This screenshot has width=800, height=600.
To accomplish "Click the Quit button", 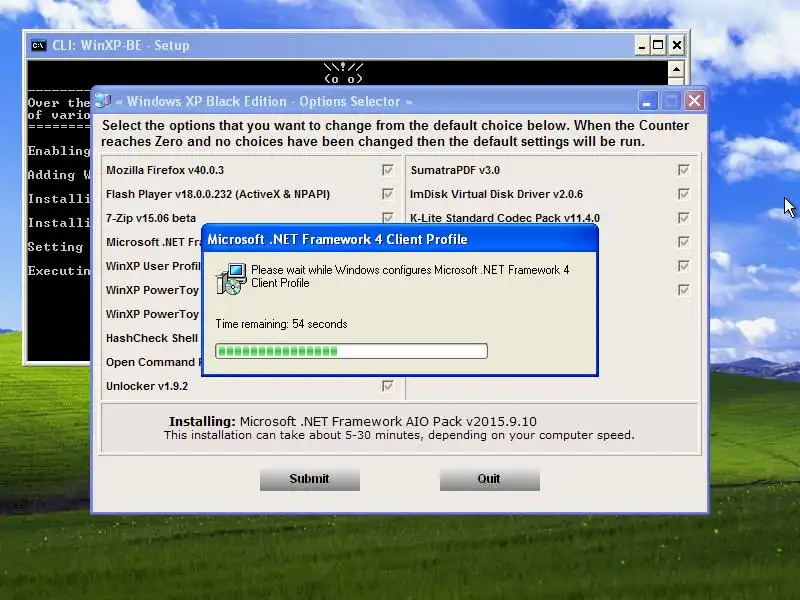I will [489, 479].
